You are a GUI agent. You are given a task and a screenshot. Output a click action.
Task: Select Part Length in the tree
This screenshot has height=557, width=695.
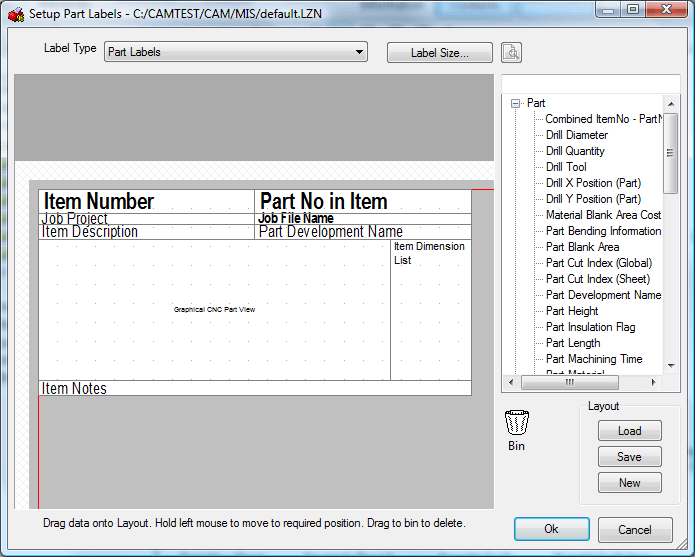(573, 343)
